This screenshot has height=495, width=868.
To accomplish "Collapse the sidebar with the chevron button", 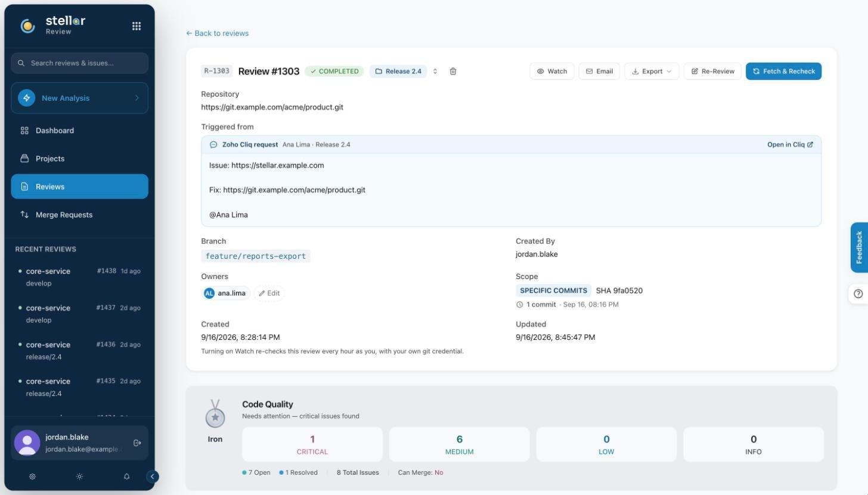I will click(153, 477).
